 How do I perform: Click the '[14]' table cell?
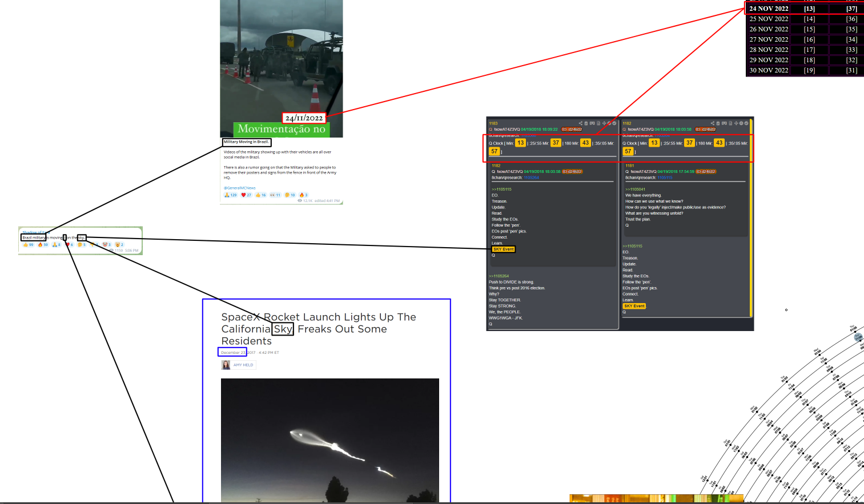click(x=809, y=19)
